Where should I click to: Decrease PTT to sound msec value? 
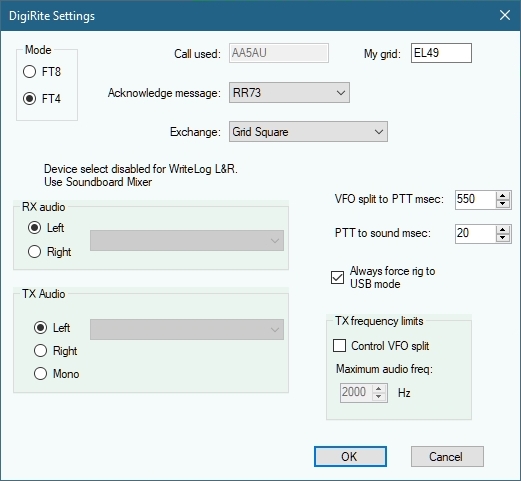503,238
